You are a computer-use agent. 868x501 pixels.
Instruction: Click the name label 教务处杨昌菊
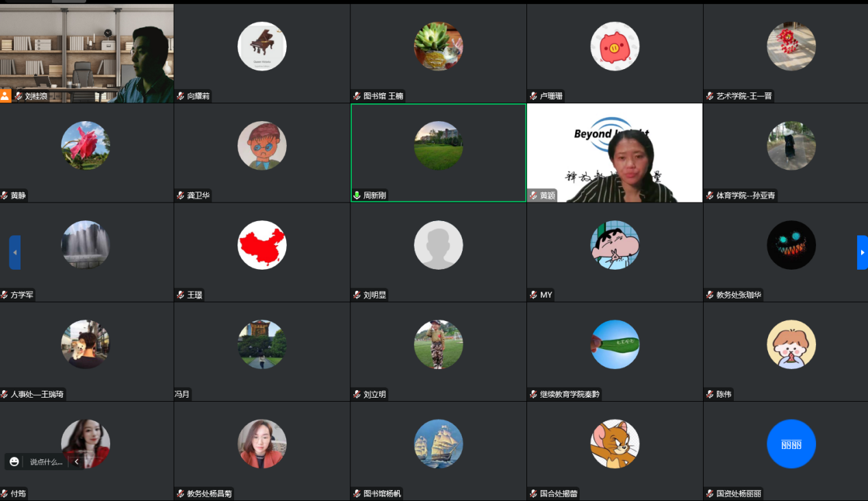[209, 493]
